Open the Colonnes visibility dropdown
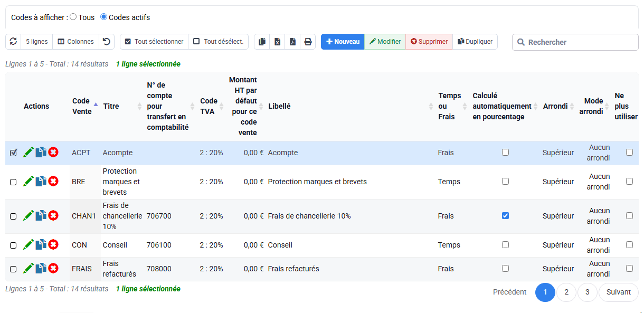The height and width of the screenshot is (313, 644). tap(76, 42)
